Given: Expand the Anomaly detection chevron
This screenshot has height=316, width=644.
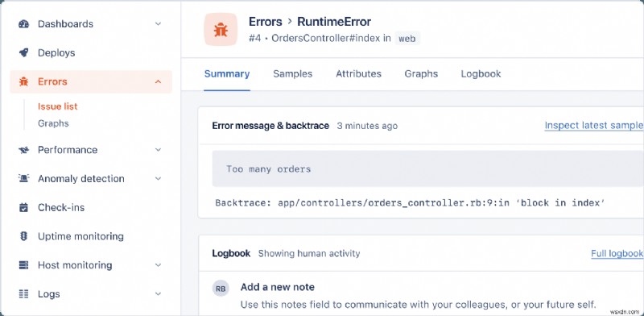Looking at the screenshot, I should 158,179.
